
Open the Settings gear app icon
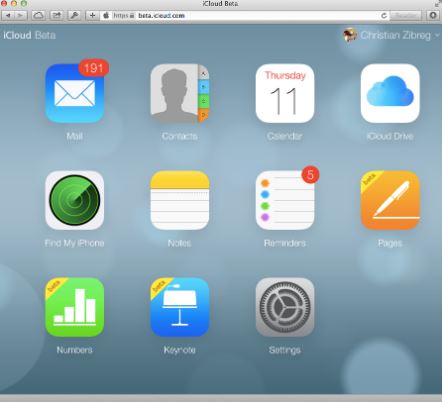[x=285, y=307]
